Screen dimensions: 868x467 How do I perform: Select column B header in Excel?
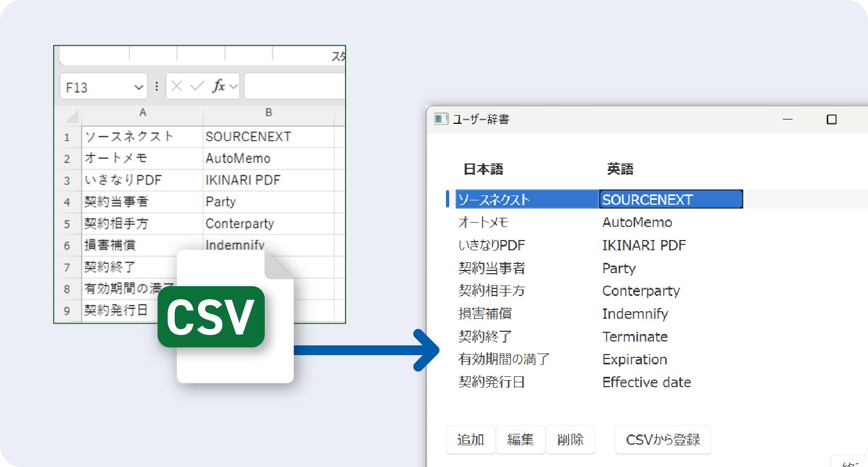(x=269, y=112)
